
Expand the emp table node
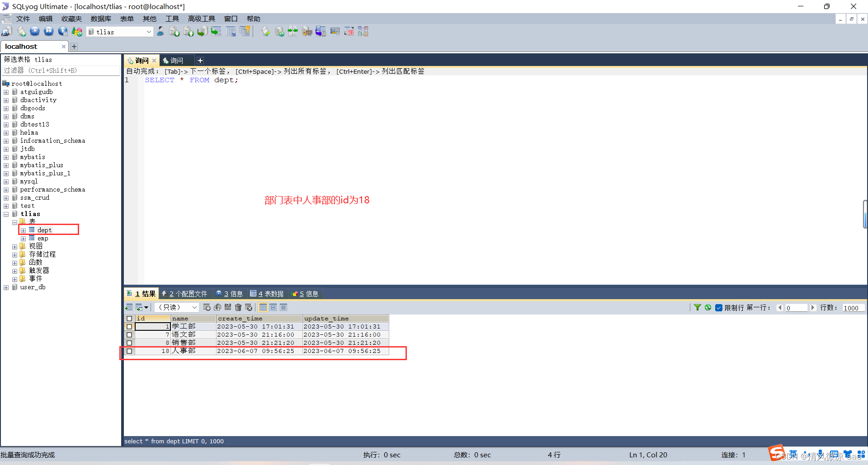[23, 239]
